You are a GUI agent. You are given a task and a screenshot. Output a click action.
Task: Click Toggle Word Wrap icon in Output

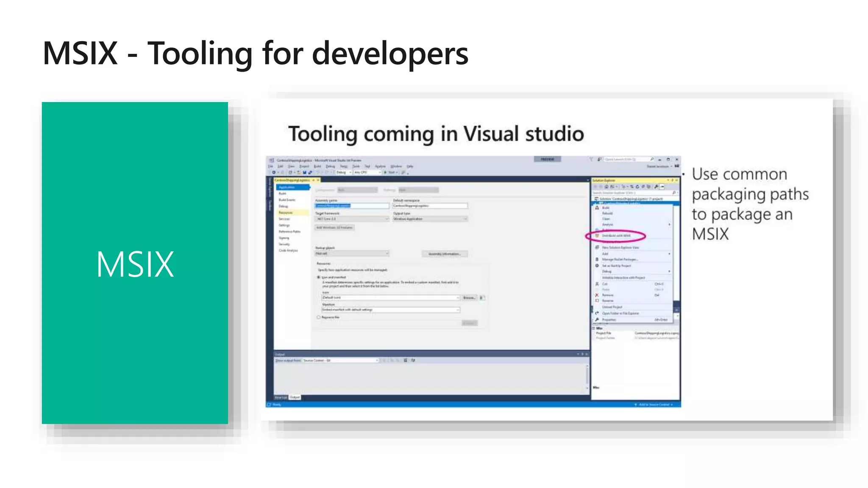coord(413,360)
